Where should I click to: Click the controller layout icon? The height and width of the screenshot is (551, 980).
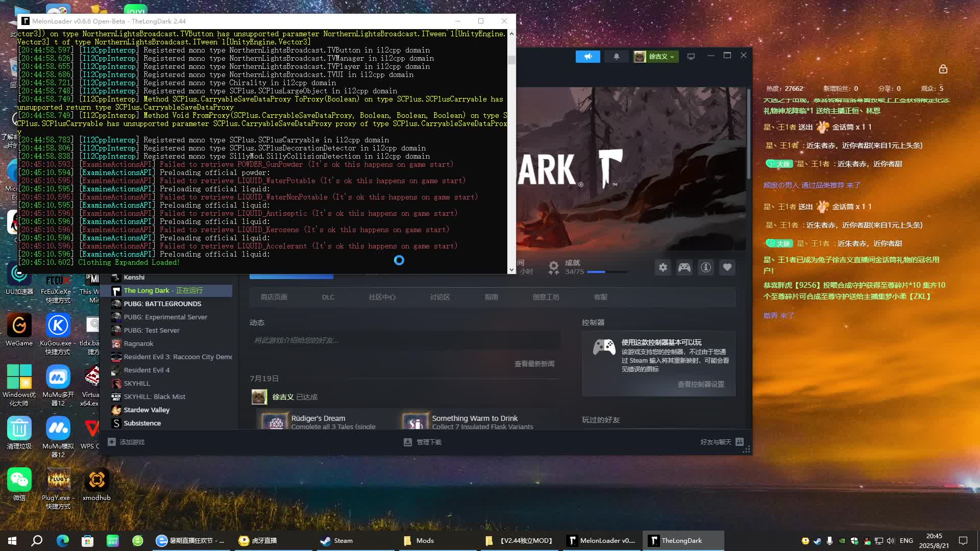(684, 267)
